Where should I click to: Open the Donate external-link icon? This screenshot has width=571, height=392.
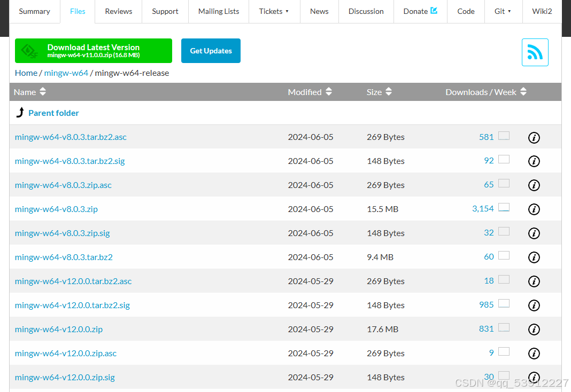(x=434, y=11)
